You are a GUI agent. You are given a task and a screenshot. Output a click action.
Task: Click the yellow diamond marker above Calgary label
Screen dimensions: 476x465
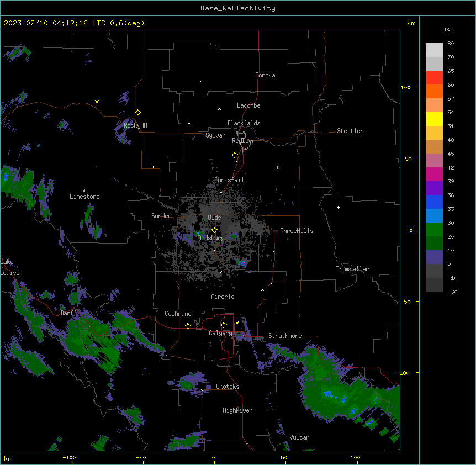point(224,325)
